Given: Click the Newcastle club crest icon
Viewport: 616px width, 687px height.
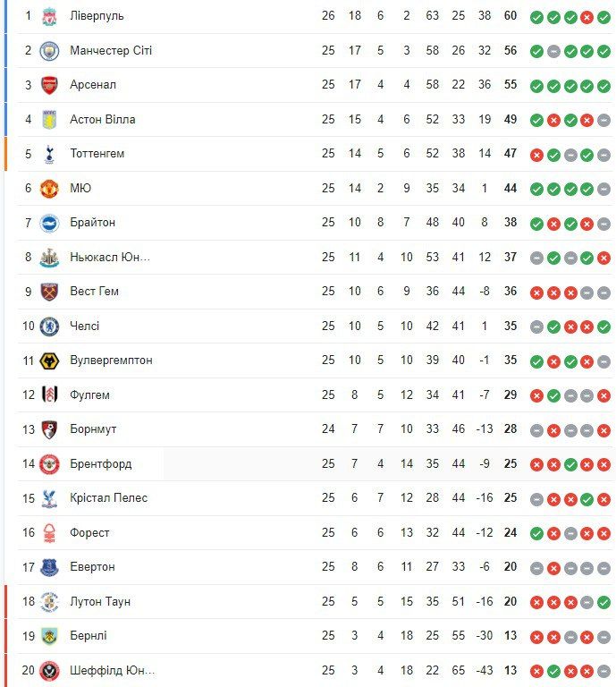Looking at the screenshot, I should (49, 258).
